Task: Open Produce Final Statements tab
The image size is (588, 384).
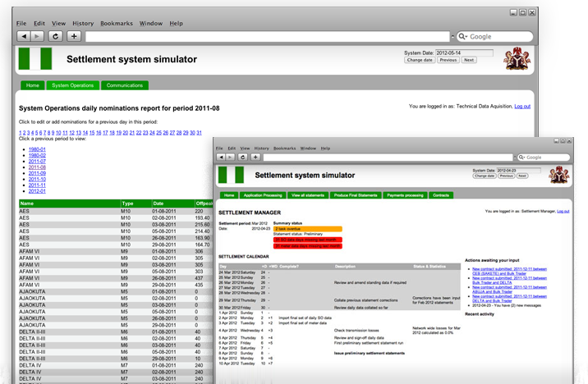Action: point(356,195)
